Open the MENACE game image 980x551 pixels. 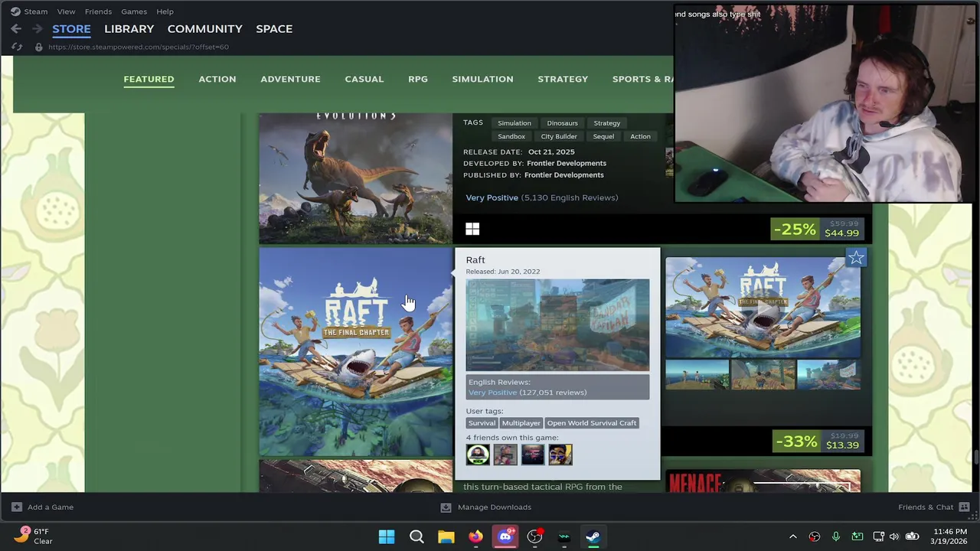[x=763, y=481]
